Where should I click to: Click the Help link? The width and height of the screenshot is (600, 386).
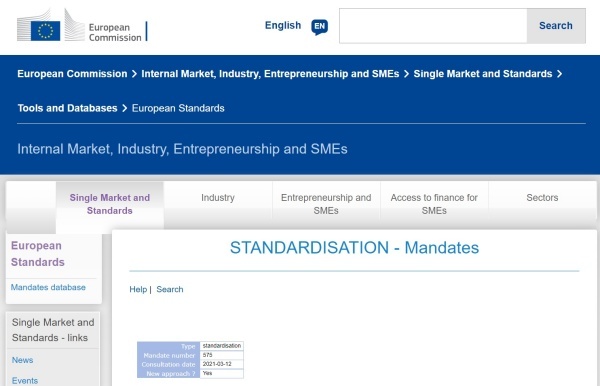coord(138,289)
